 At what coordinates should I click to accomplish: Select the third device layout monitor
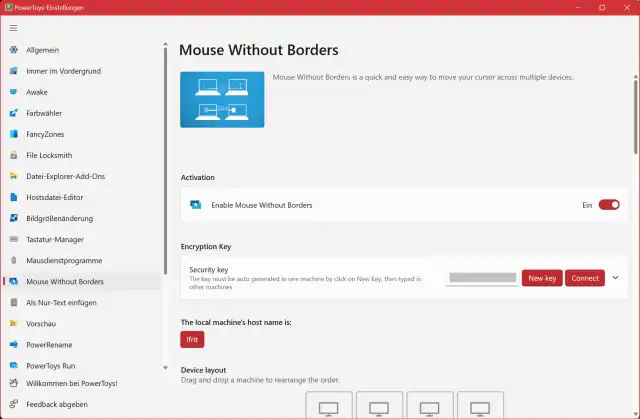[430, 405]
